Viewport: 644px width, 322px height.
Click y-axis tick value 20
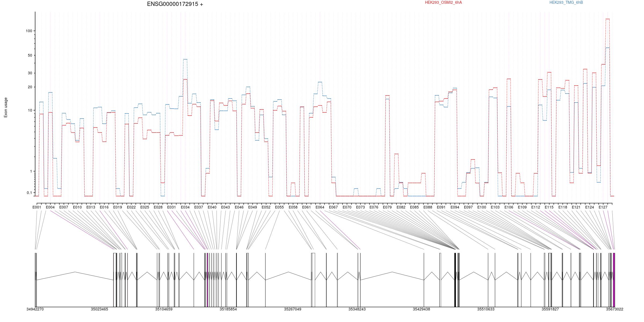[30, 87]
